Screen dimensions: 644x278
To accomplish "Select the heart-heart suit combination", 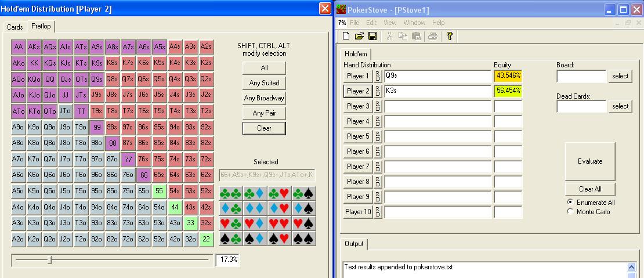I will 278,223.
